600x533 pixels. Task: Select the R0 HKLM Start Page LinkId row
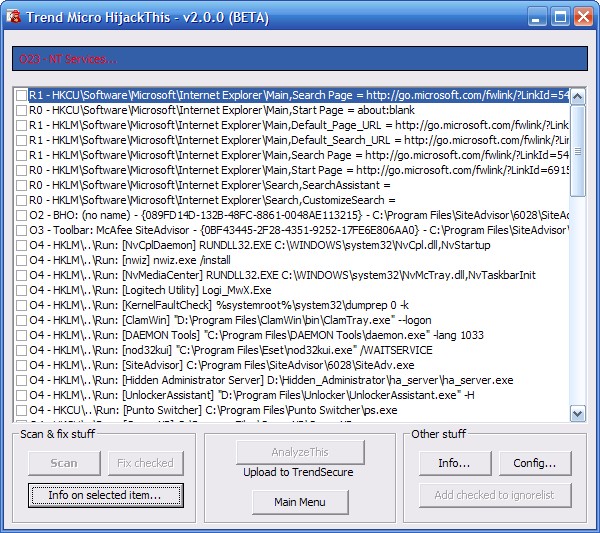(x=299, y=170)
